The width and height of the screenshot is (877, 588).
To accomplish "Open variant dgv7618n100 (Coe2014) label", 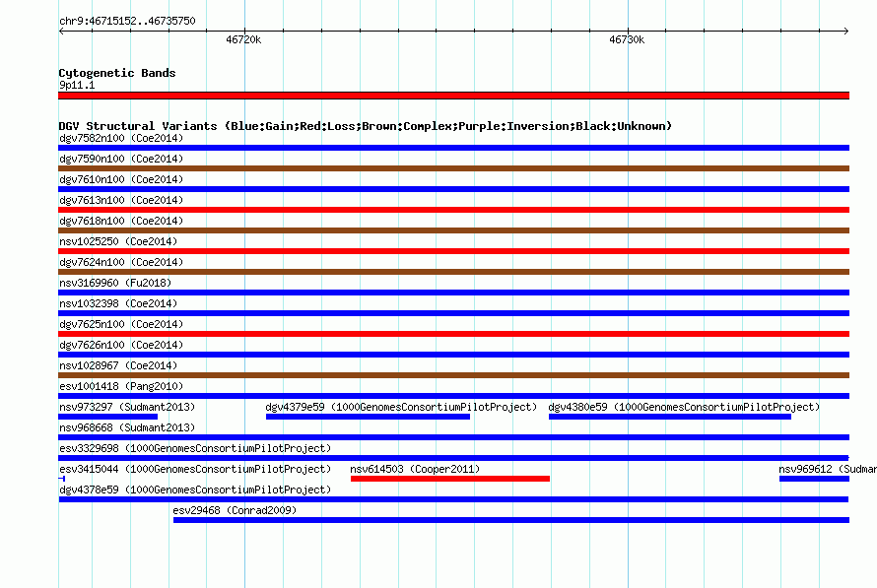I will (121, 221).
